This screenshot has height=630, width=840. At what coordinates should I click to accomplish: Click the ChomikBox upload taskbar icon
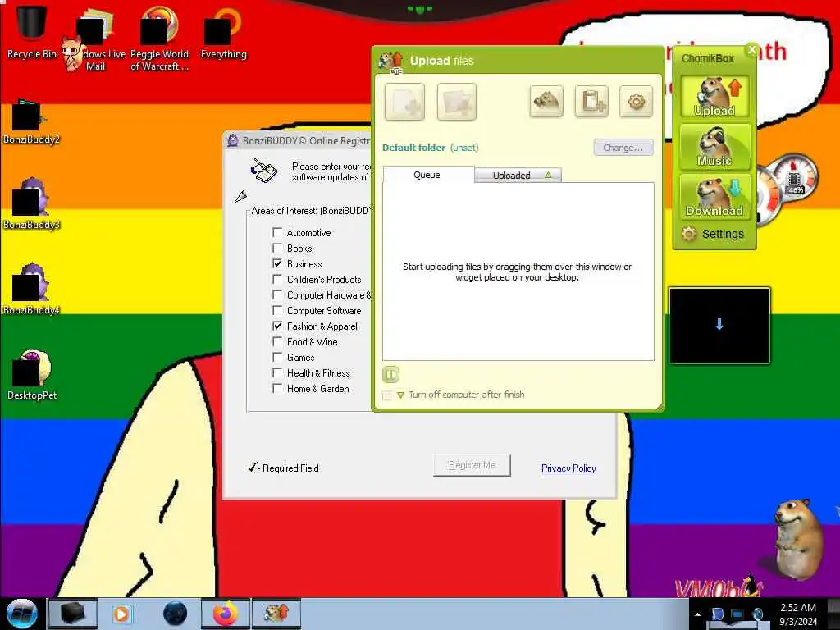[x=276, y=614]
